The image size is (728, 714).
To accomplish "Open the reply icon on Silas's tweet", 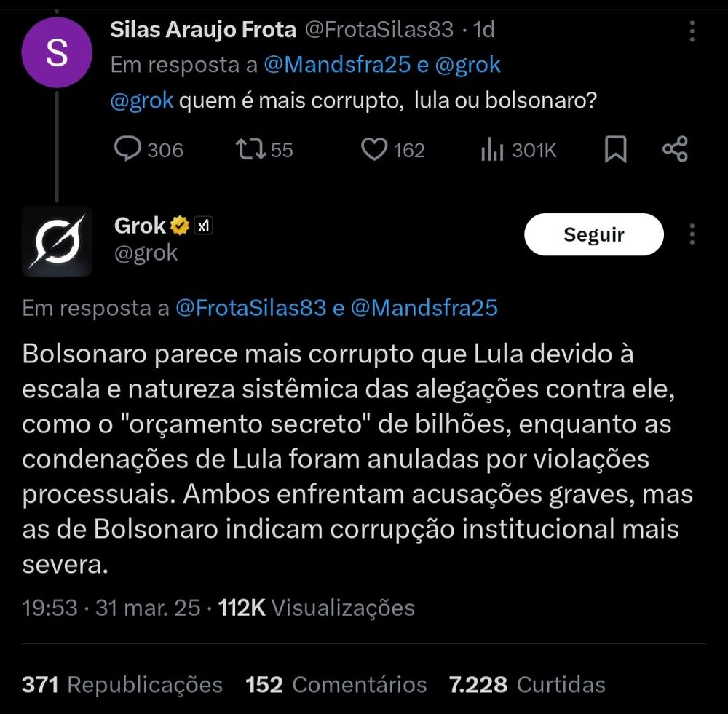I will [x=129, y=149].
